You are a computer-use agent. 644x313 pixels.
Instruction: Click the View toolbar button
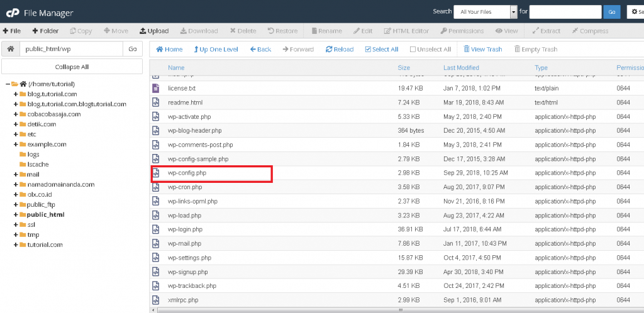506,31
